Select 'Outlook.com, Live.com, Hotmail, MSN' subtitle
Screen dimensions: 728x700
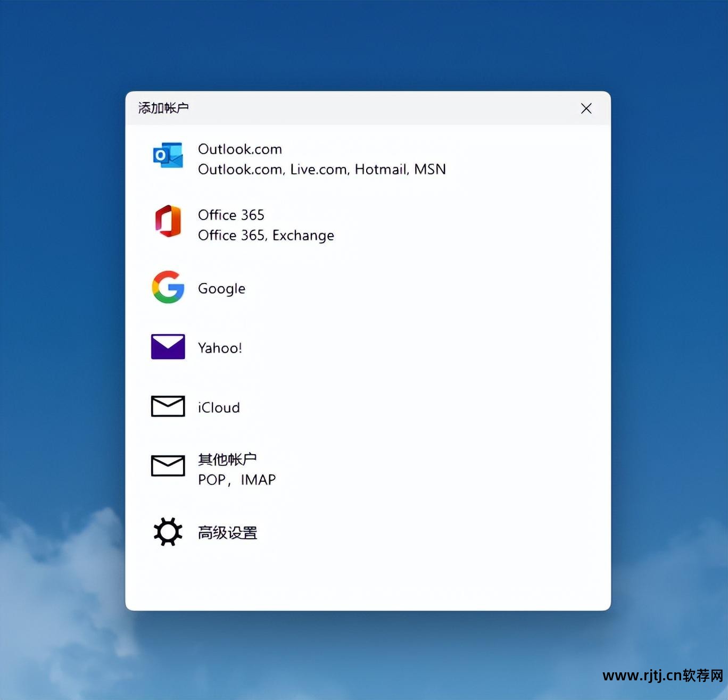pos(322,169)
